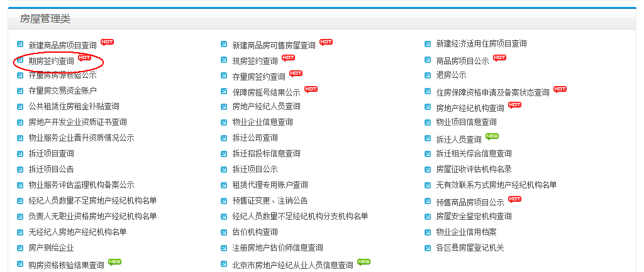
Task: Open 物业企业信息查询 link
Action: tap(262, 122)
